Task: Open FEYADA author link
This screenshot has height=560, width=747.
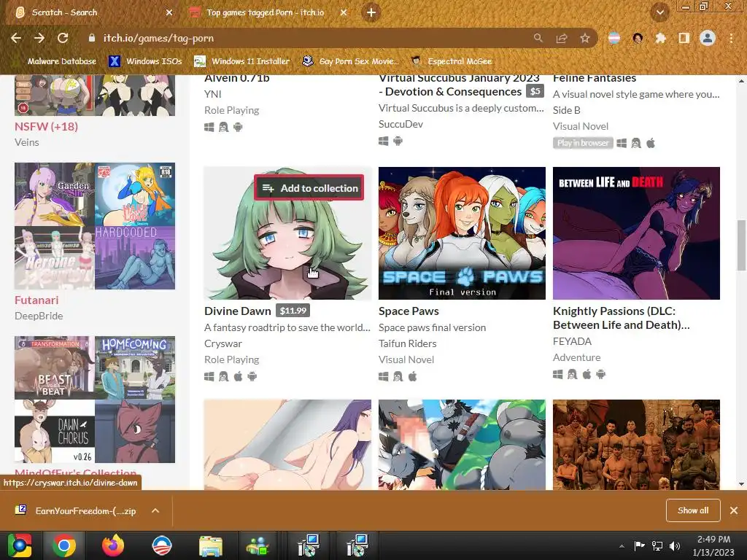Action: (x=572, y=341)
